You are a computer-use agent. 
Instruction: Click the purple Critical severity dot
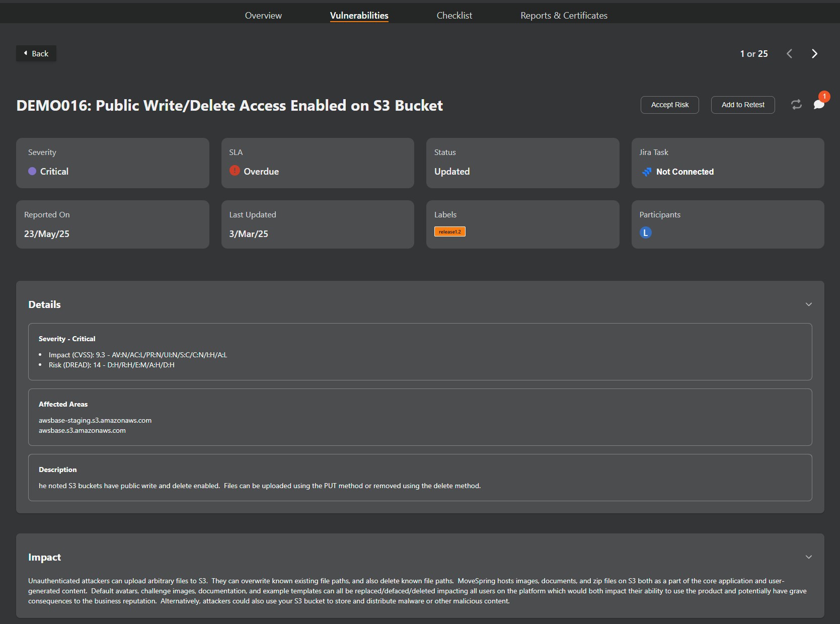(x=32, y=172)
